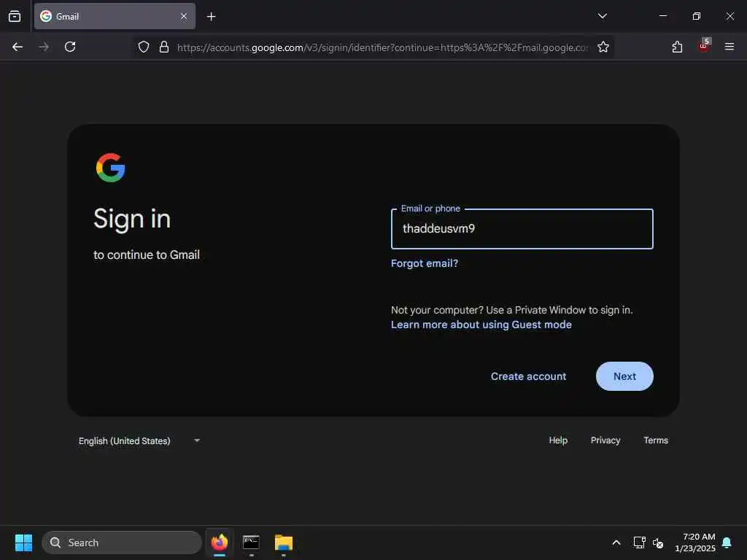The width and height of the screenshot is (747, 560).
Task: Go forward one page
Action: pos(44,47)
